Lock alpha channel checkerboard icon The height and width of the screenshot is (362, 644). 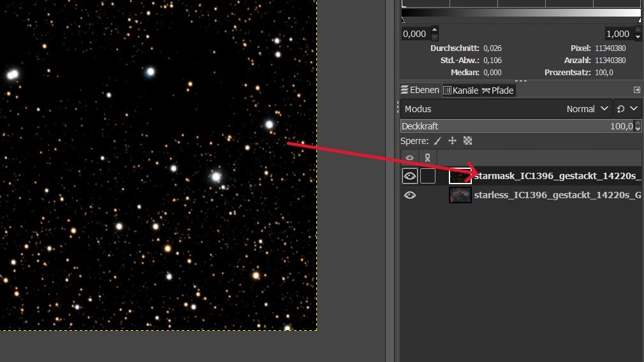tap(467, 141)
